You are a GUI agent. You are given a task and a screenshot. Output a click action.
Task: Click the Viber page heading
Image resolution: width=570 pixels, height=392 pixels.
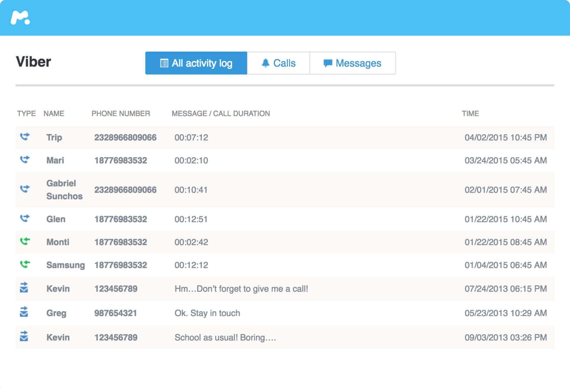pos(33,62)
